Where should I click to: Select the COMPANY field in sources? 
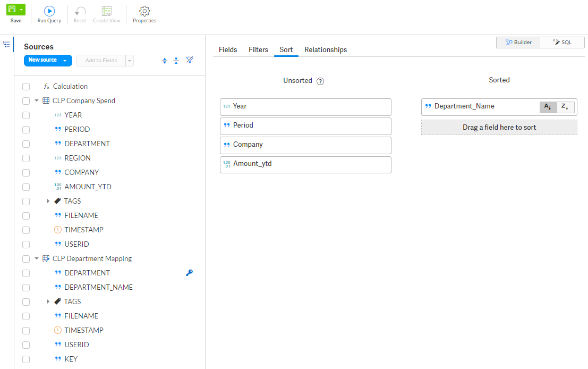82,172
